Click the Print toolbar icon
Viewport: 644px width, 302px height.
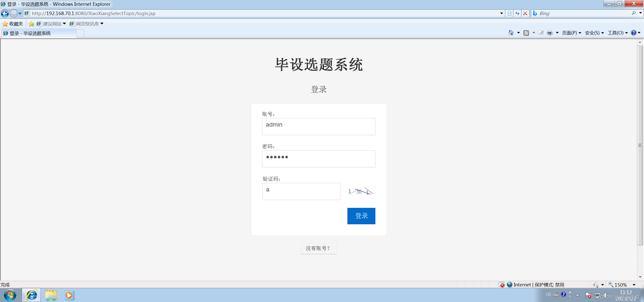pos(550,33)
